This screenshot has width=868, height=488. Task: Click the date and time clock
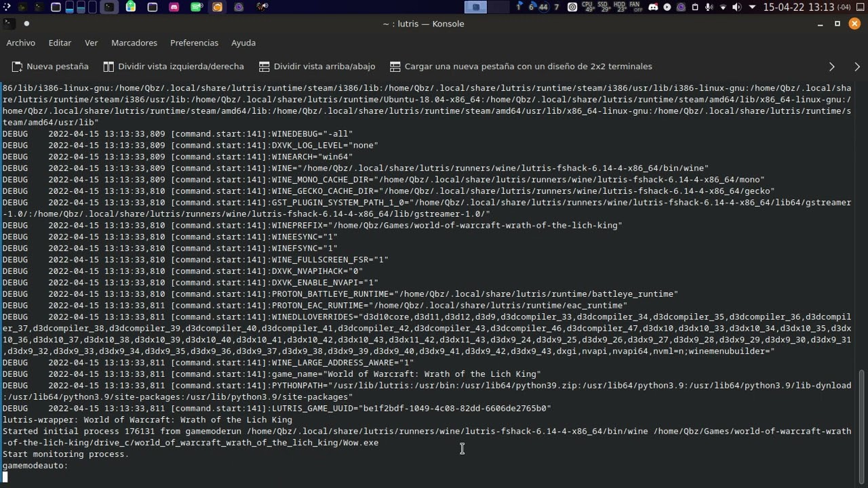(806, 7)
